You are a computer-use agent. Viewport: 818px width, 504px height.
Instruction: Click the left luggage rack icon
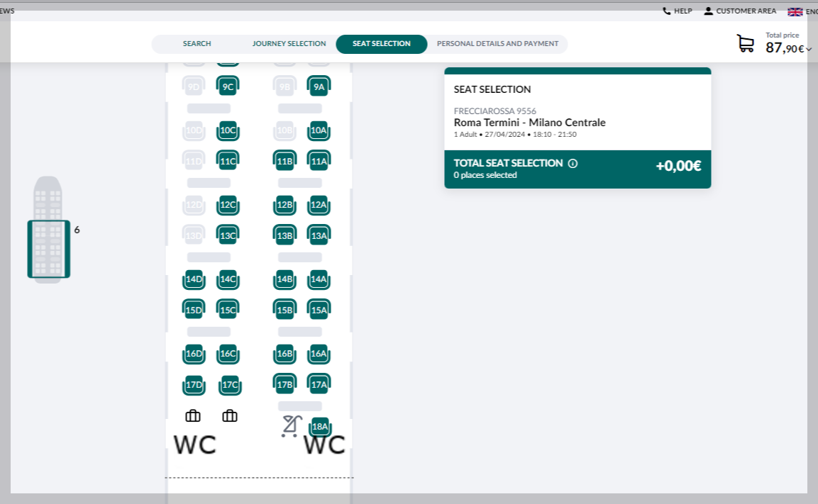193,415
